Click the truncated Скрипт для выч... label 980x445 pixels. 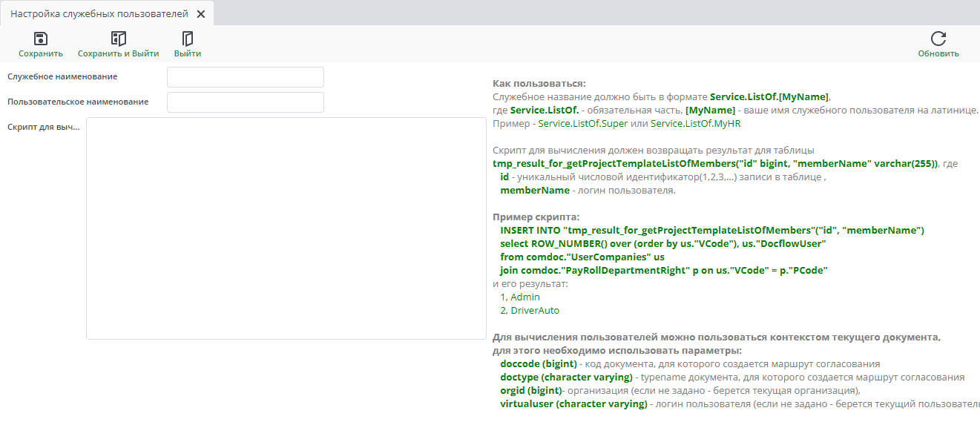point(44,127)
